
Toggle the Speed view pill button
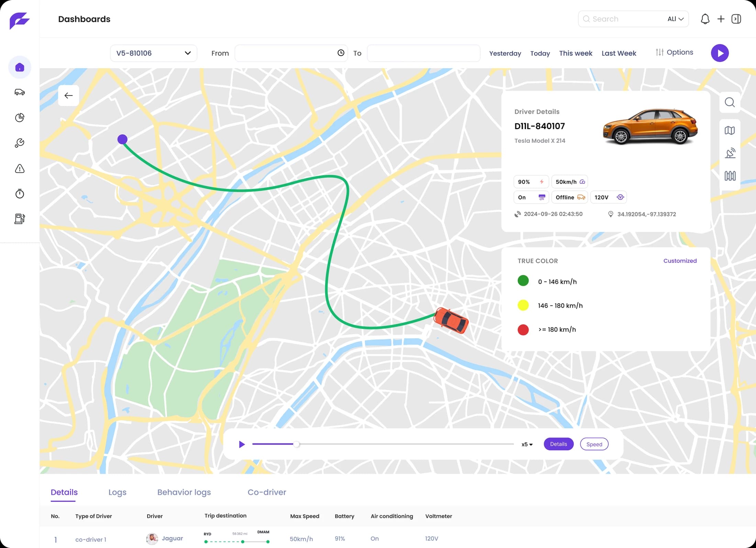pyautogui.click(x=594, y=444)
